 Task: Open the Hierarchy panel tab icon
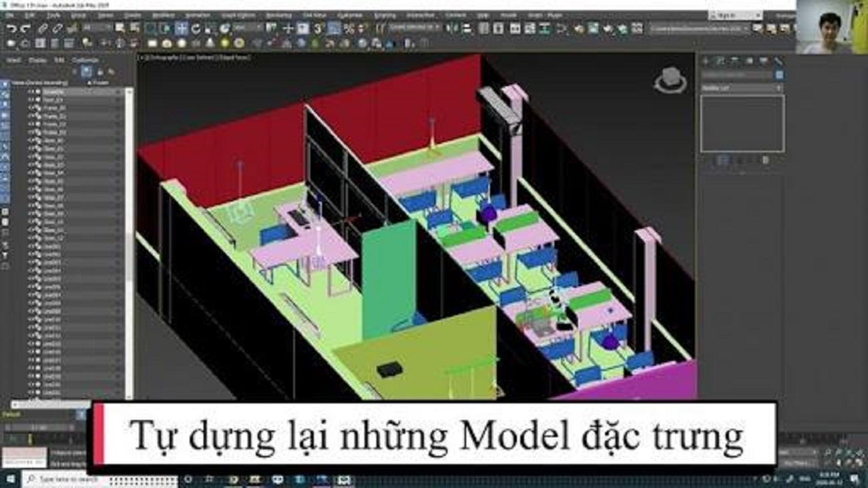point(734,60)
